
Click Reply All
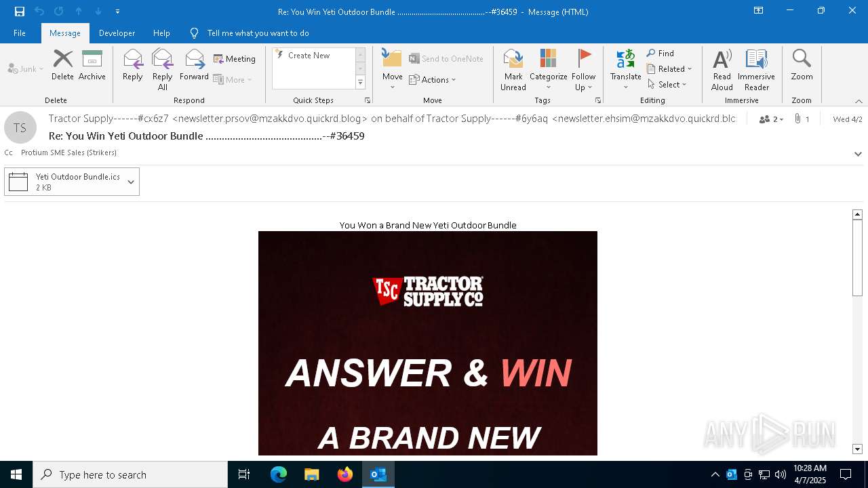click(163, 70)
